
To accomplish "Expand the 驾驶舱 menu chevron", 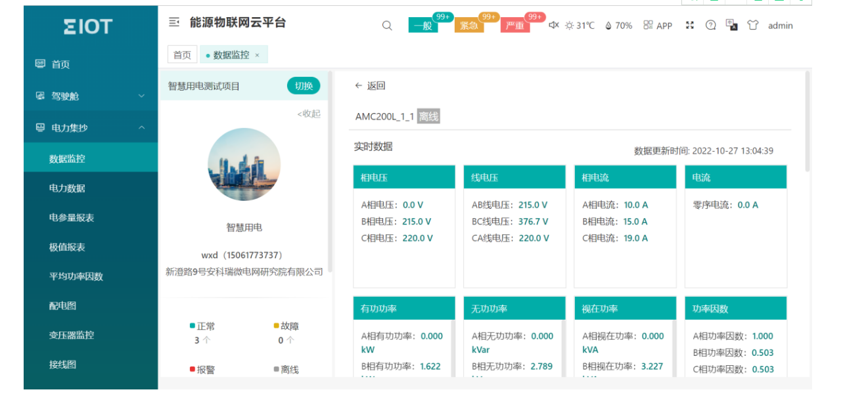I will 140,95.
